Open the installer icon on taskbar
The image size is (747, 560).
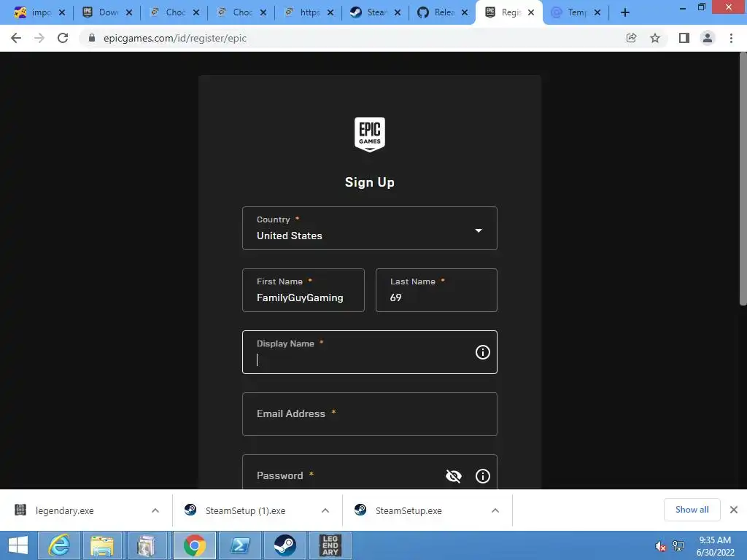point(146,545)
